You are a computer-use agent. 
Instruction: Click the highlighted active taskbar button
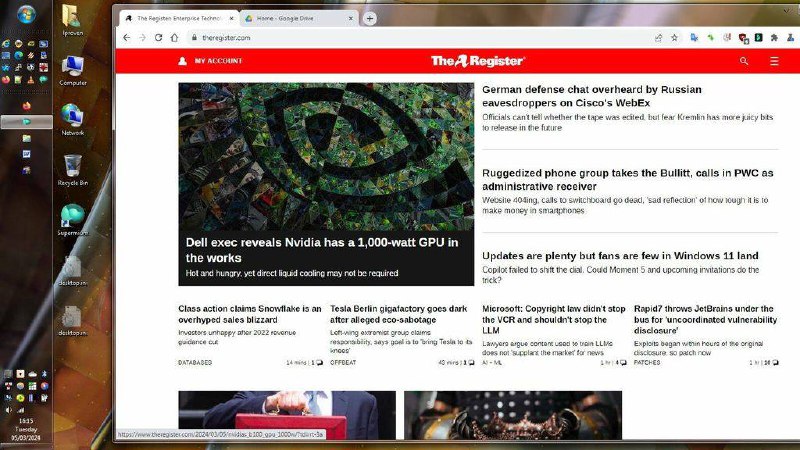(27, 122)
